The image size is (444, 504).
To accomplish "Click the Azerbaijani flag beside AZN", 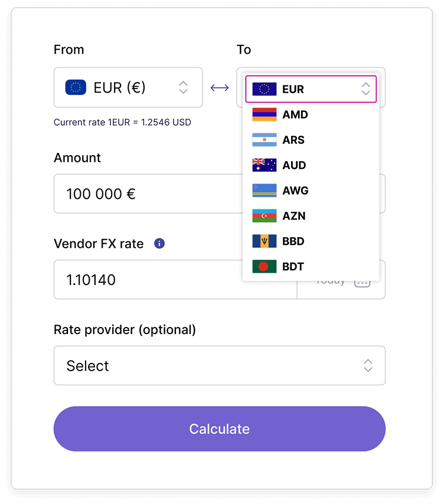I will (265, 215).
